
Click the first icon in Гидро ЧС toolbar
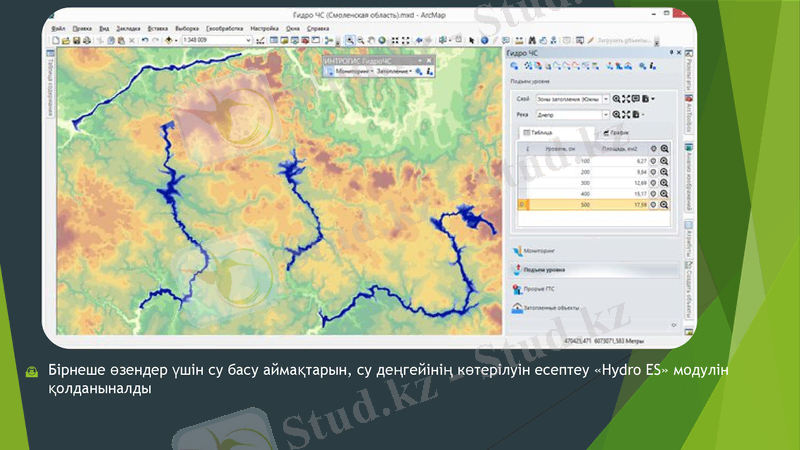[x=514, y=66]
